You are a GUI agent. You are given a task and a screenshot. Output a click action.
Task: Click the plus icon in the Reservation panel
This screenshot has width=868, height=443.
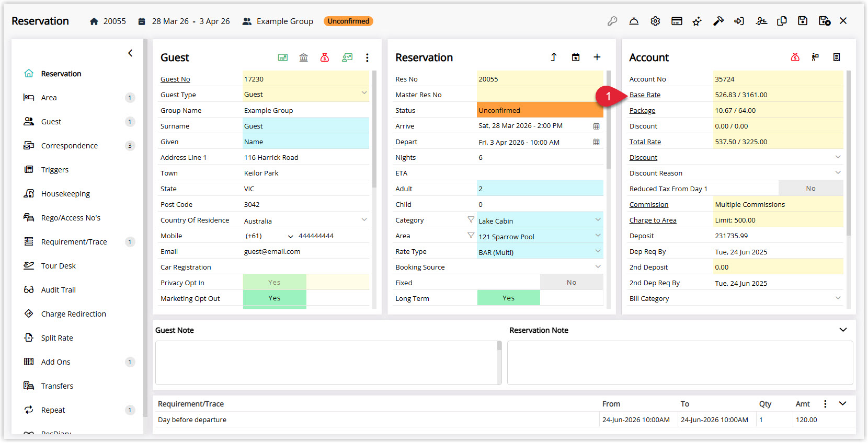(x=597, y=57)
